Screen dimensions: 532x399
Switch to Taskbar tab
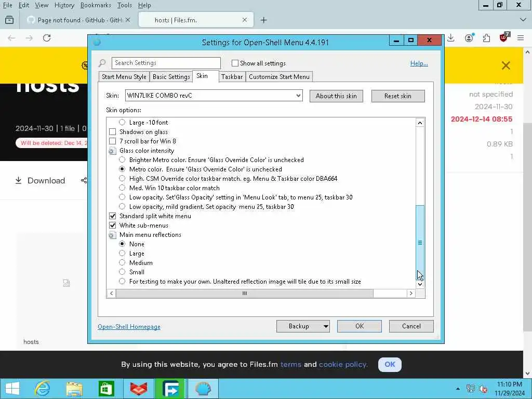(x=232, y=77)
